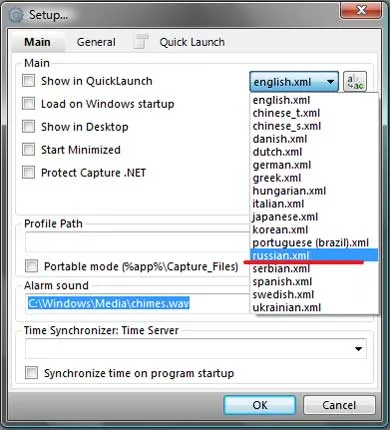Click the Setup gear icon in title bar
390x430 pixels.
pyautogui.click(x=16, y=15)
